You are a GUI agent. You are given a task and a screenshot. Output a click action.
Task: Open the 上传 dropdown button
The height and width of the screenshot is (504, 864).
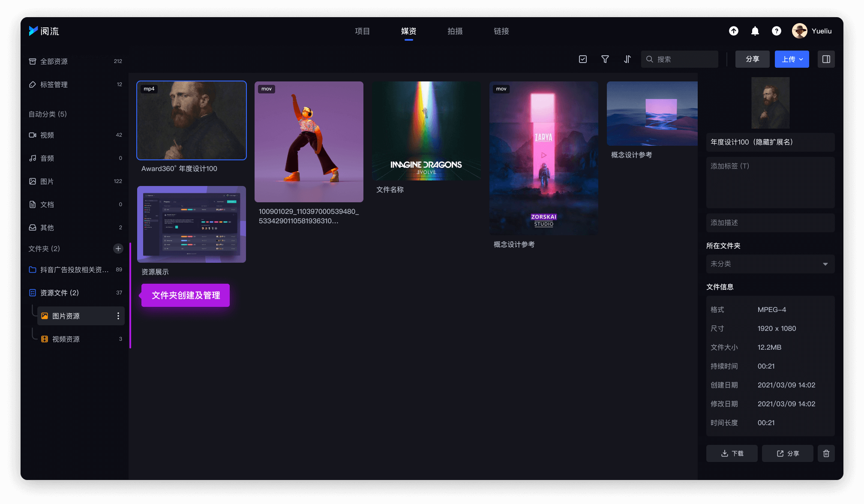click(792, 59)
